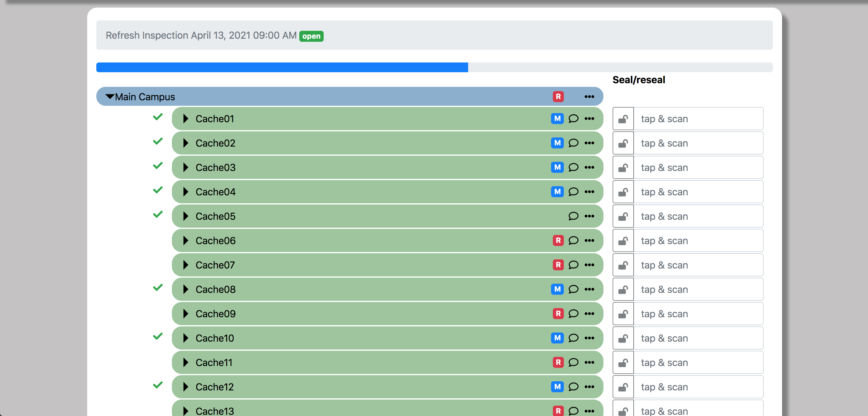Image resolution: width=868 pixels, height=416 pixels.
Task: Select the Main Campus label
Action: click(x=145, y=97)
